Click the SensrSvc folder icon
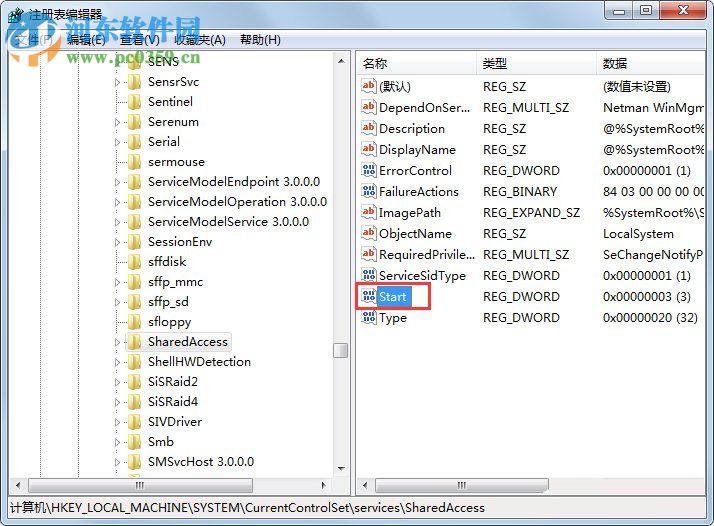 [134, 82]
